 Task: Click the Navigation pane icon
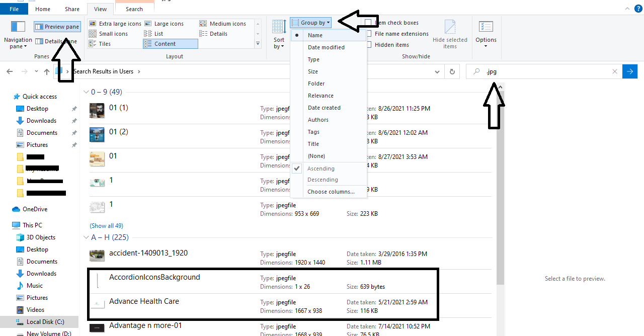(18, 29)
